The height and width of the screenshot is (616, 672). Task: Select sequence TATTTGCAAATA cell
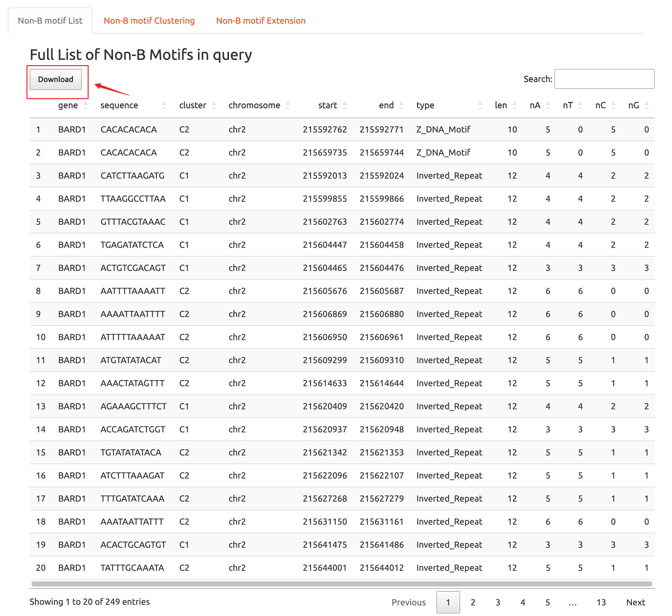point(132,568)
